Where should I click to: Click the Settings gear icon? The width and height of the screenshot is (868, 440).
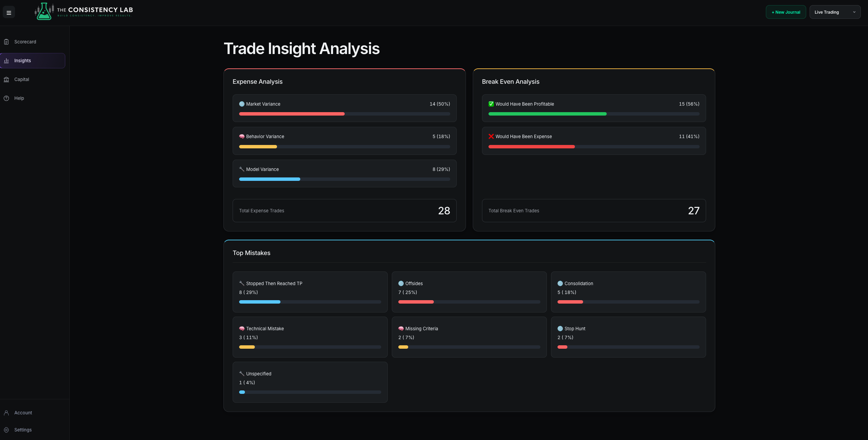[x=6, y=430]
